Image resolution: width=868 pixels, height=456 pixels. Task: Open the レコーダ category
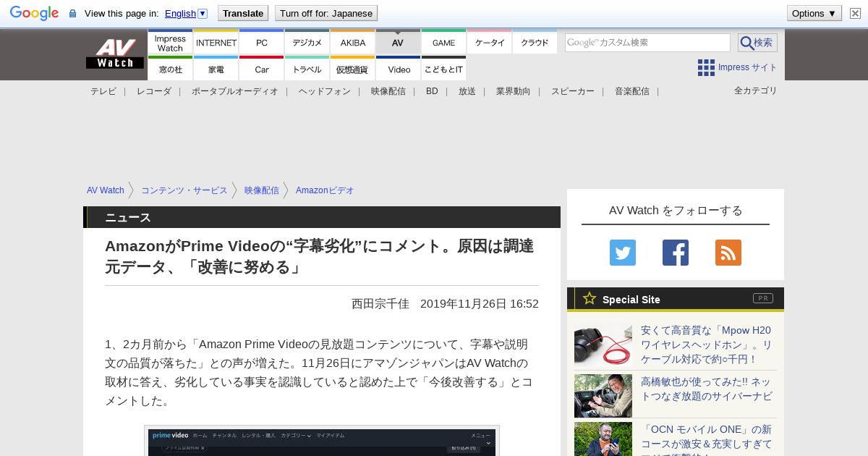[154, 91]
